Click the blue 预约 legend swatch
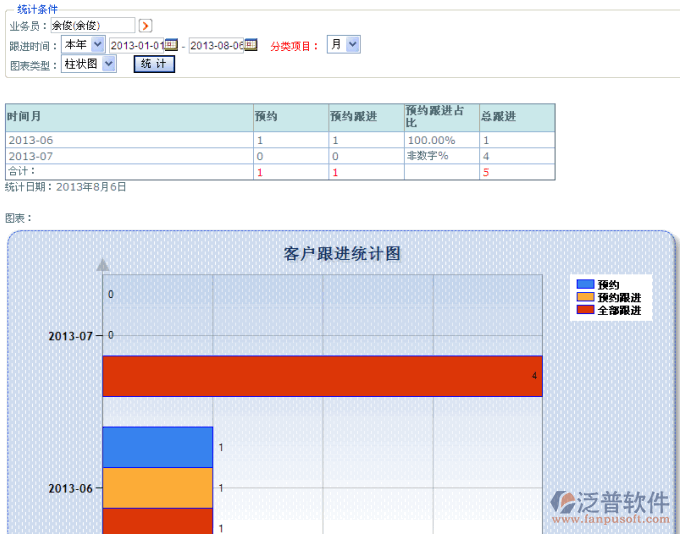The height and width of the screenshot is (535, 680). (585, 285)
